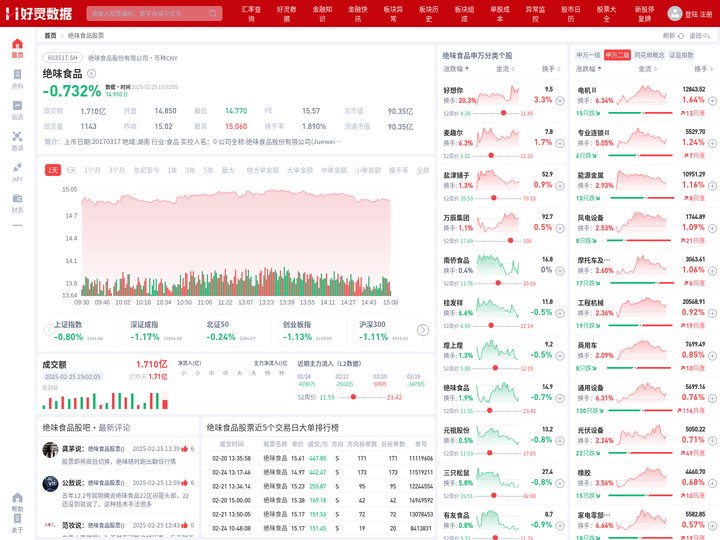Screen dimensions: 720x540
Task: Open 板块异常 in top navigation
Action: pyautogui.click(x=393, y=14)
